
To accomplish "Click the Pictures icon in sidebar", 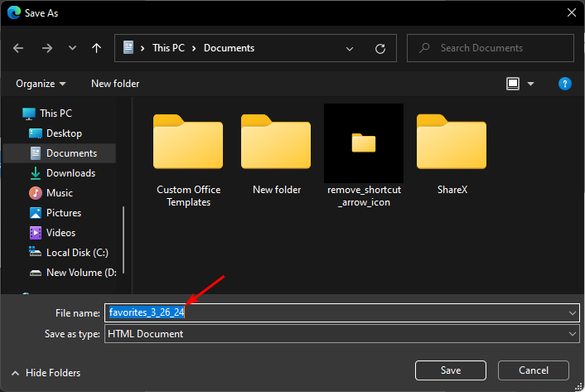I will (36, 213).
